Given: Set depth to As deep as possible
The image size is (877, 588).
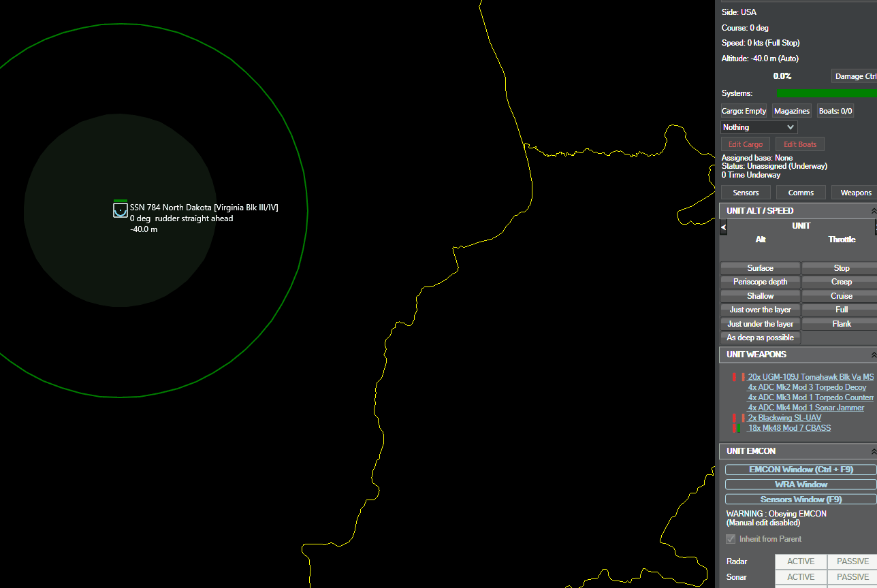Looking at the screenshot, I should pos(760,338).
